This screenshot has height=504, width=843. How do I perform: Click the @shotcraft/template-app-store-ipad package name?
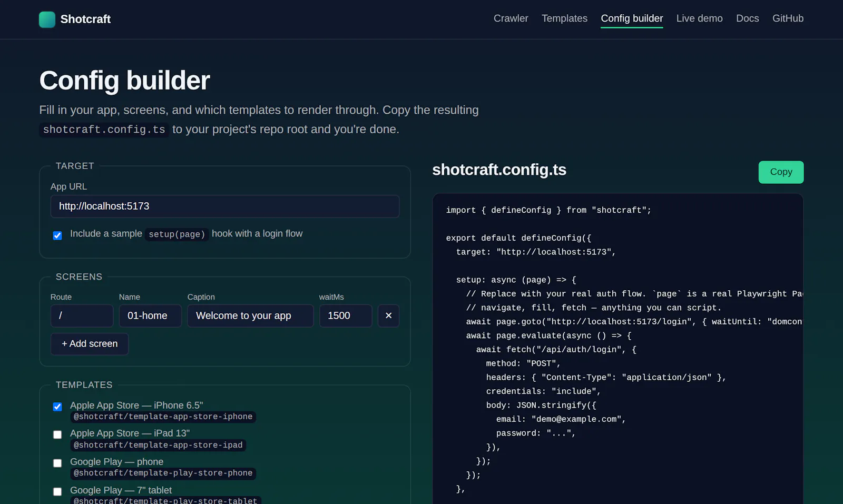click(x=158, y=445)
